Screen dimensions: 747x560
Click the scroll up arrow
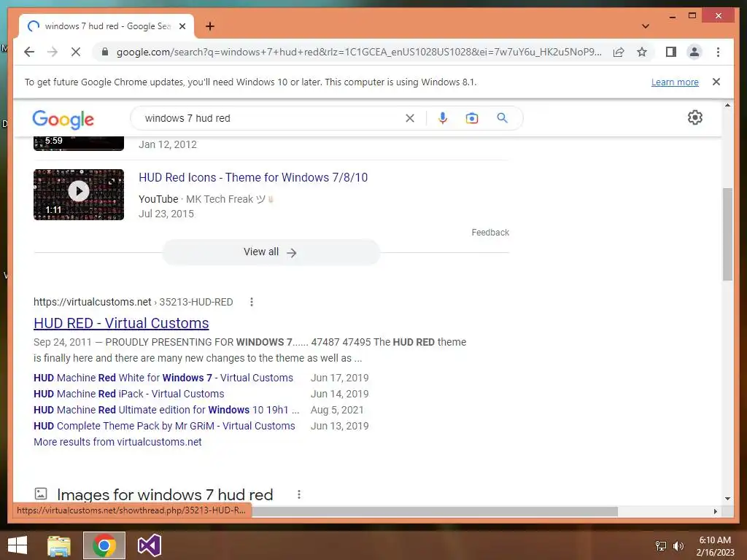(x=727, y=105)
